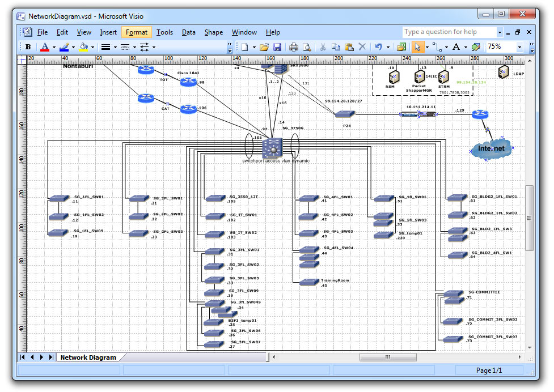The image size is (554, 392).
Task: Open line weight dropdown arrow
Action: (115, 47)
